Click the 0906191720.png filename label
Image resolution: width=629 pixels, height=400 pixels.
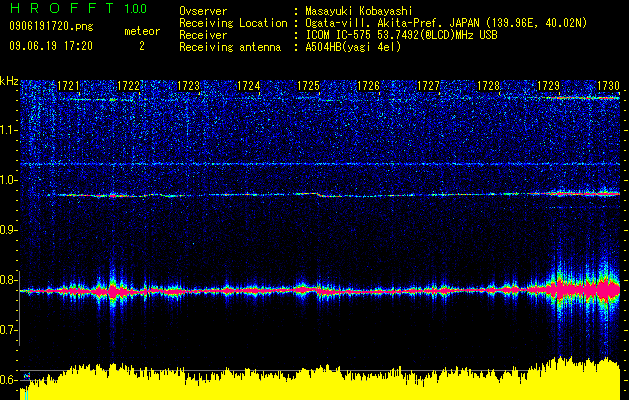51,27
